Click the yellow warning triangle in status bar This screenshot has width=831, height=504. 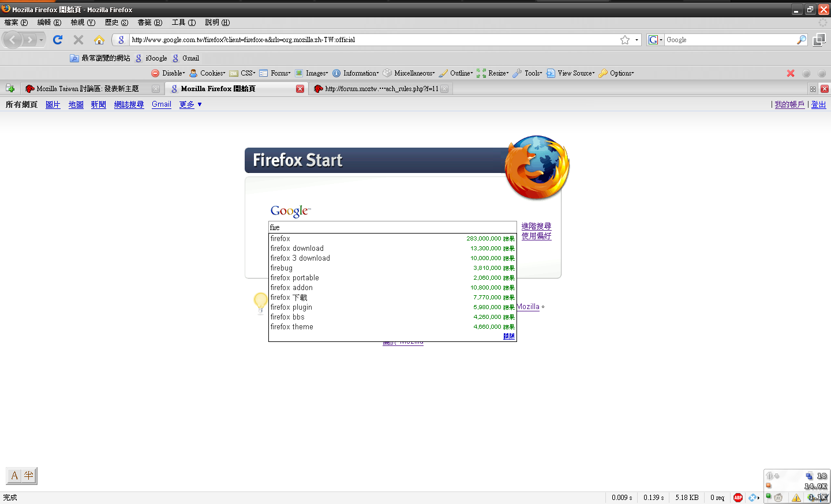tap(796, 498)
